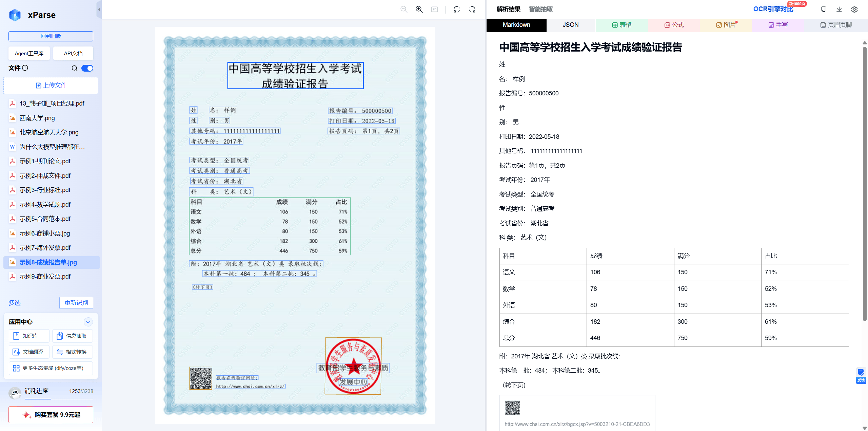Click 上传文件 to upload a file

[51, 86]
